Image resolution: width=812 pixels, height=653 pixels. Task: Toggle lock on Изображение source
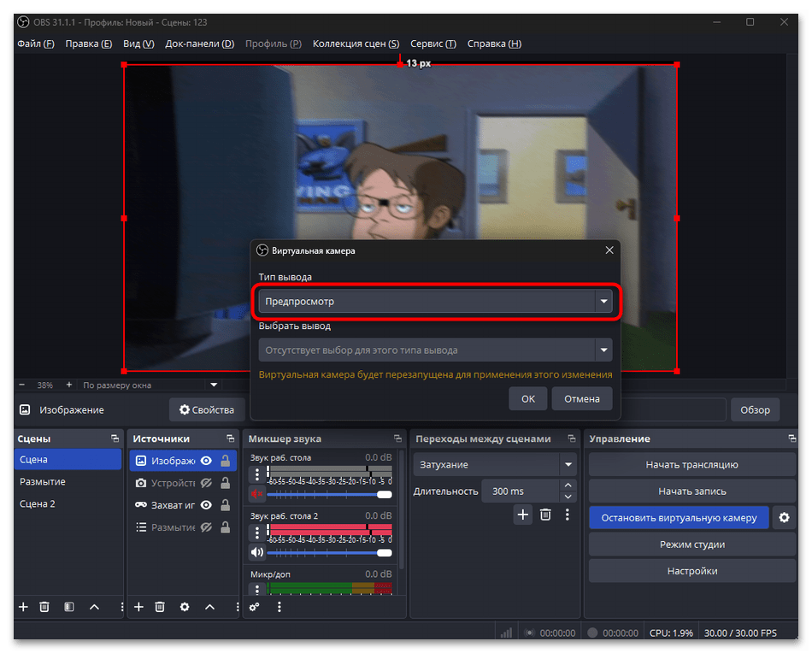[x=226, y=461]
